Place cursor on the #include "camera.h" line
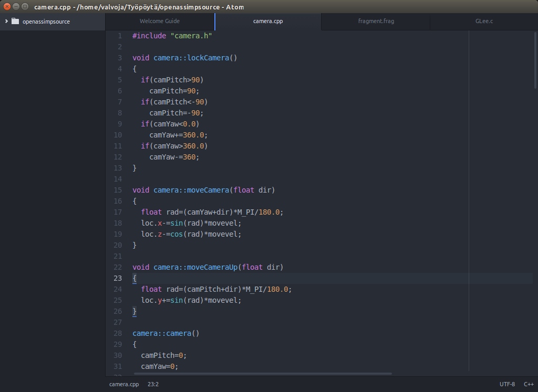The width and height of the screenshot is (538, 392). pyautogui.click(x=172, y=36)
